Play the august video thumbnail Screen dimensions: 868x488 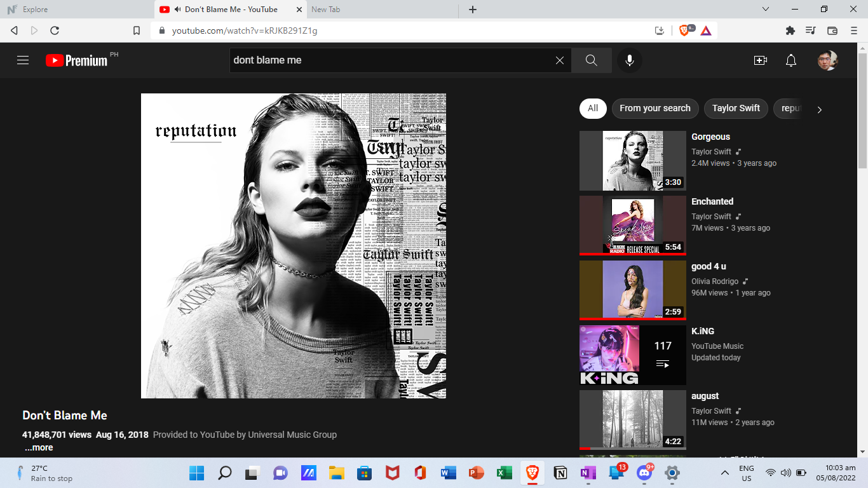(633, 420)
